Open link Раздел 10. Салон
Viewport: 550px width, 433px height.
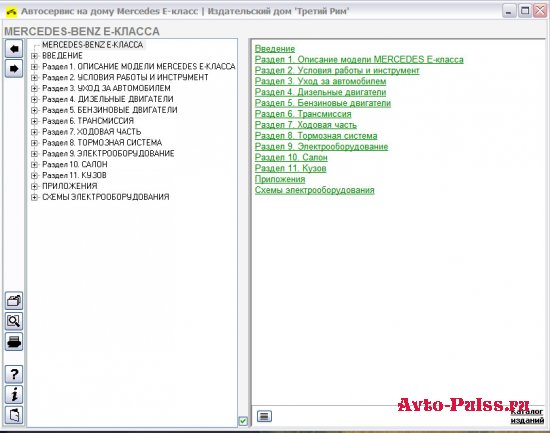(291, 158)
